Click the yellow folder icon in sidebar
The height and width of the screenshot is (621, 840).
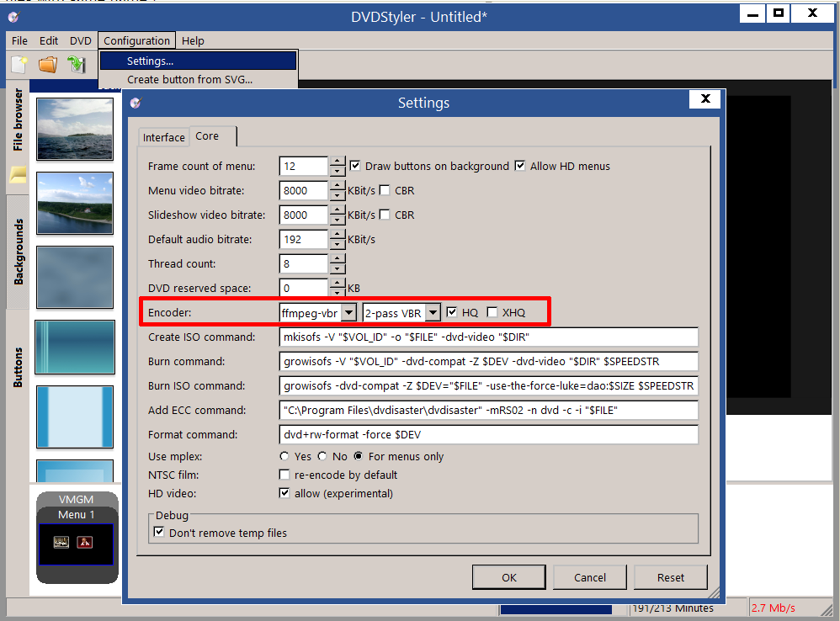click(19, 174)
